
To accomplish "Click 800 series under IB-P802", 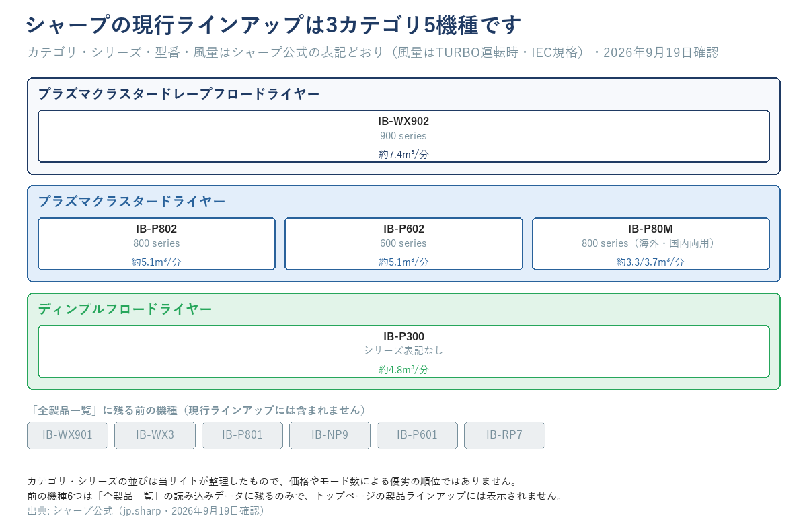I will tap(157, 243).
